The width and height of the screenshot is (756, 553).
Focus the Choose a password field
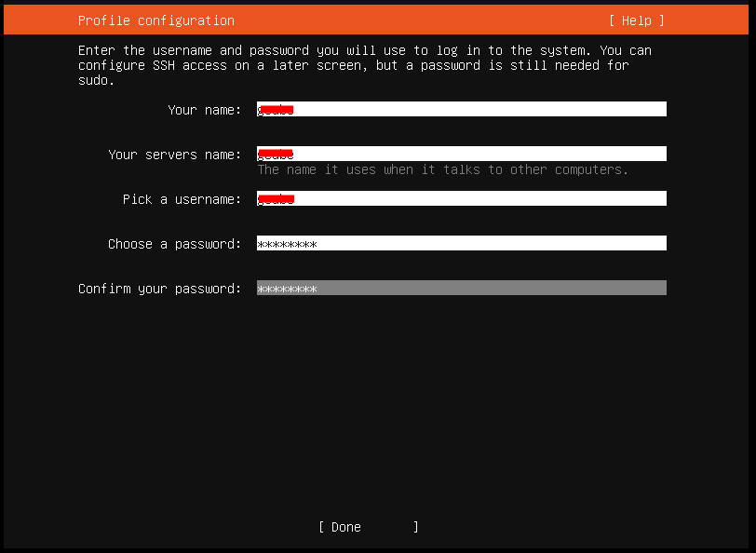point(461,244)
